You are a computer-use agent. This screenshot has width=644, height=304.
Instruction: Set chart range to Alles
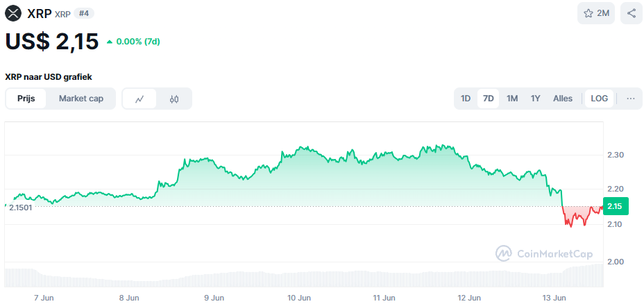pos(563,99)
